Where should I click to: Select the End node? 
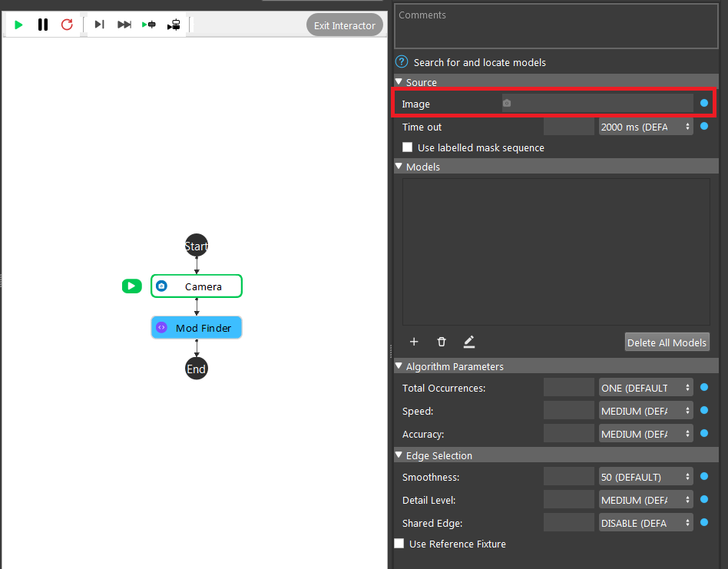(197, 369)
